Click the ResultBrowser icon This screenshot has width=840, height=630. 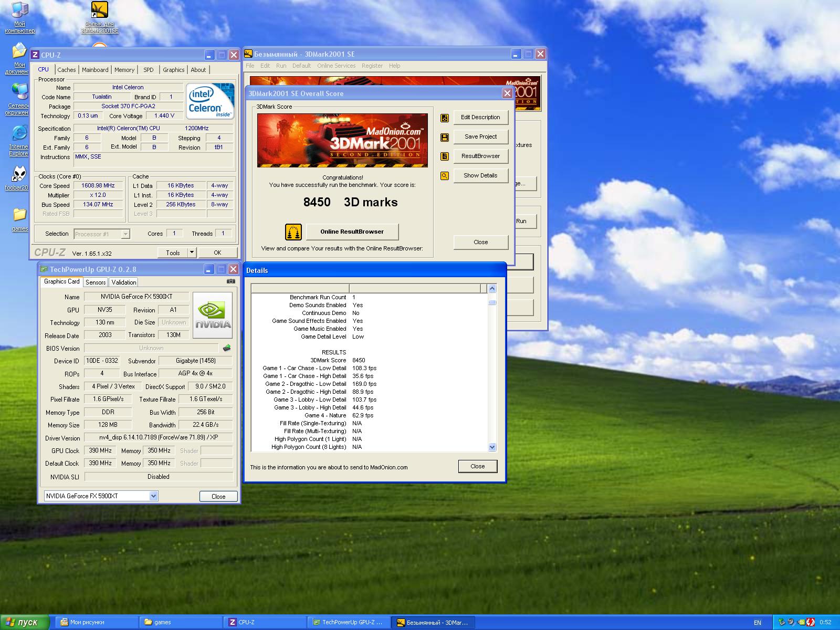pos(445,156)
